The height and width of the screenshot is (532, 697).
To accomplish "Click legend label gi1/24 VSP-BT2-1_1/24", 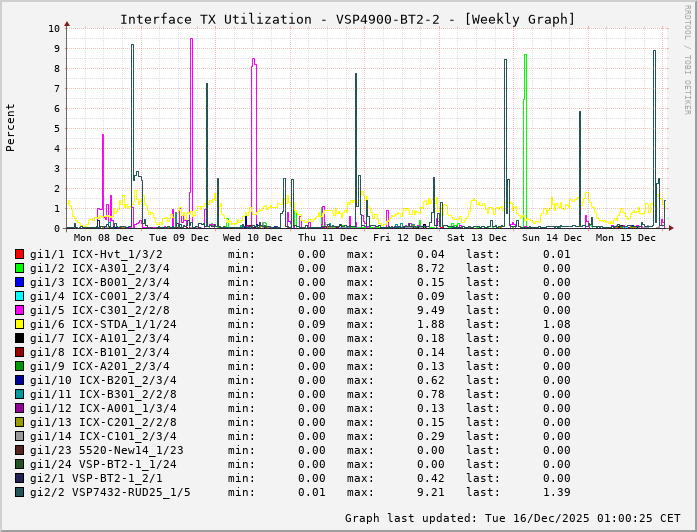I will 103,464.
